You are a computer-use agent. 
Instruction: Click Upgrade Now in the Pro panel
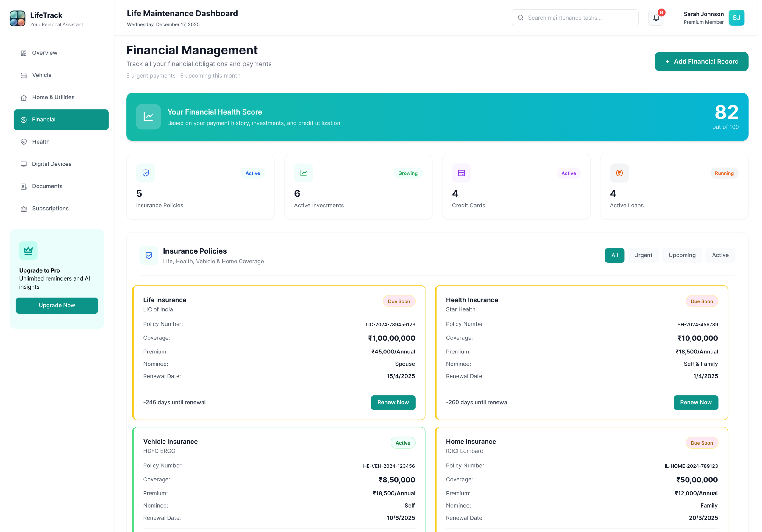(57, 305)
